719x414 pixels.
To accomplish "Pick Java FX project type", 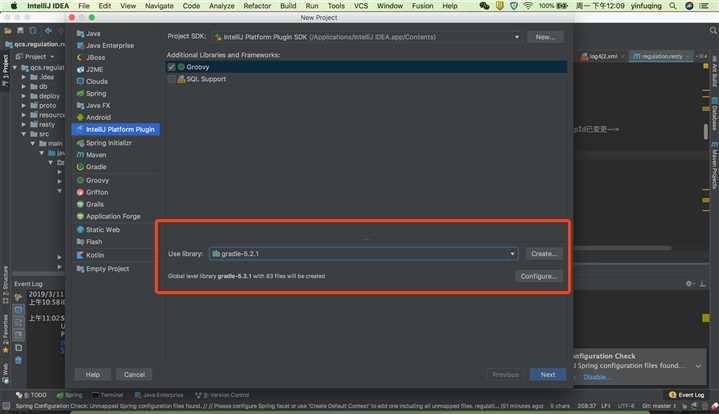I will tap(98, 105).
